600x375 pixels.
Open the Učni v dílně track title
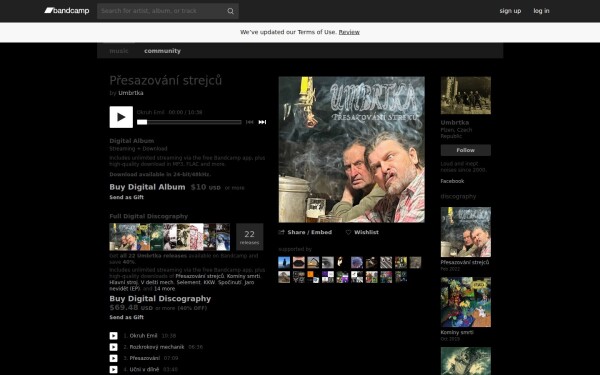pyautogui.click(x=144, y=370)
